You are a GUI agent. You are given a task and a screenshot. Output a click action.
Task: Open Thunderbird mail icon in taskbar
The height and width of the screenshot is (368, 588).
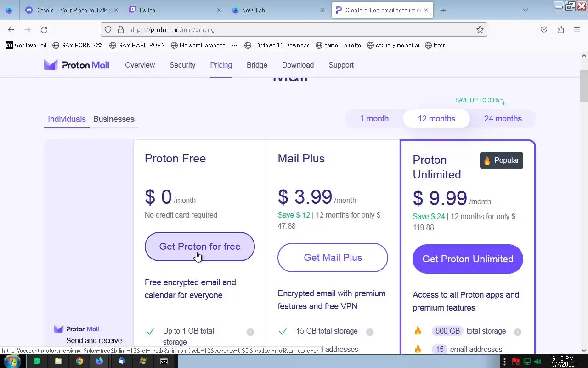tap(121, 361)
